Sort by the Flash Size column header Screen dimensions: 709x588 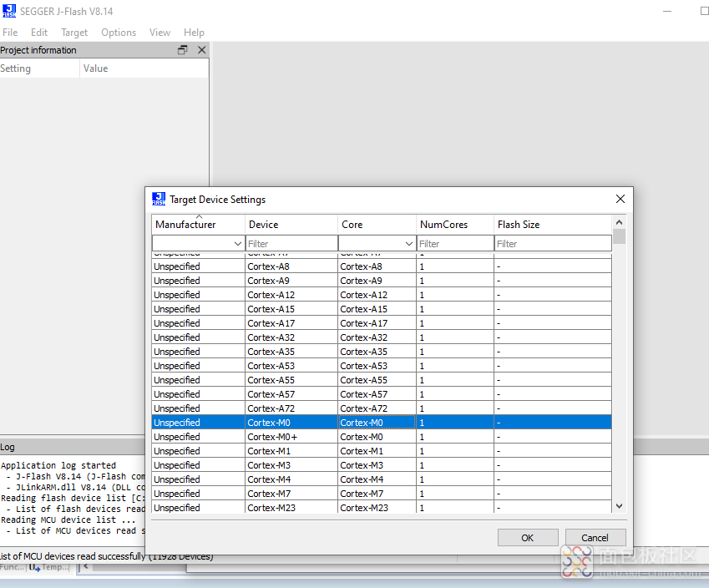553,225
